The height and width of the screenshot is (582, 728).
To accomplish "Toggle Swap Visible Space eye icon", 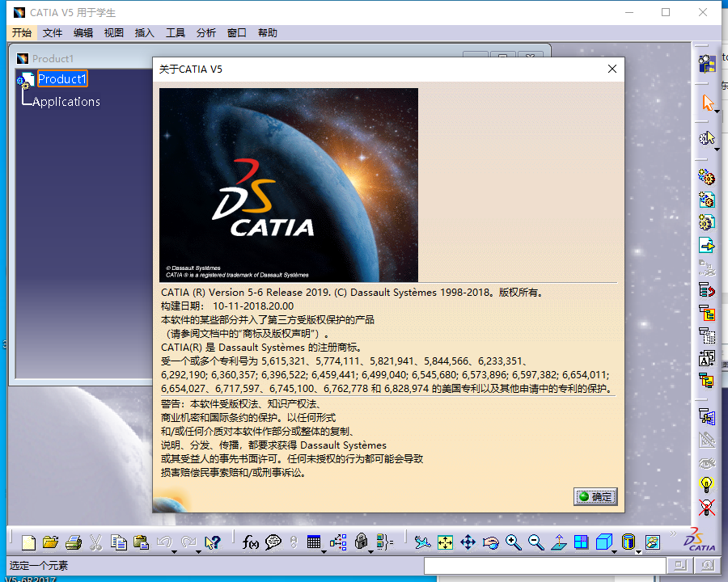I will coord(709,462).
